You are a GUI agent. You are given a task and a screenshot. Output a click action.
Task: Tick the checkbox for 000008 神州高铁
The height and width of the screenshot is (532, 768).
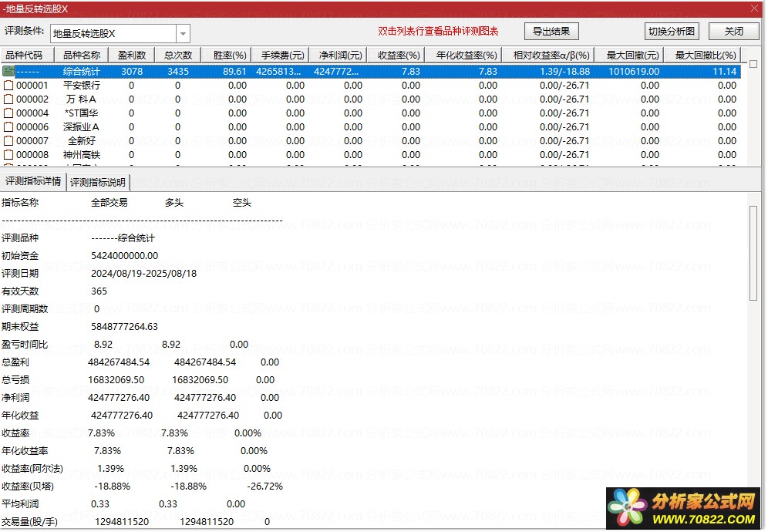point(8,155)
